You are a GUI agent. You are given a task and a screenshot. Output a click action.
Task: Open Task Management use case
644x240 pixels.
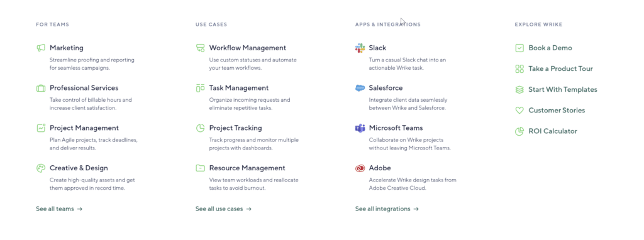pos(239,88)
